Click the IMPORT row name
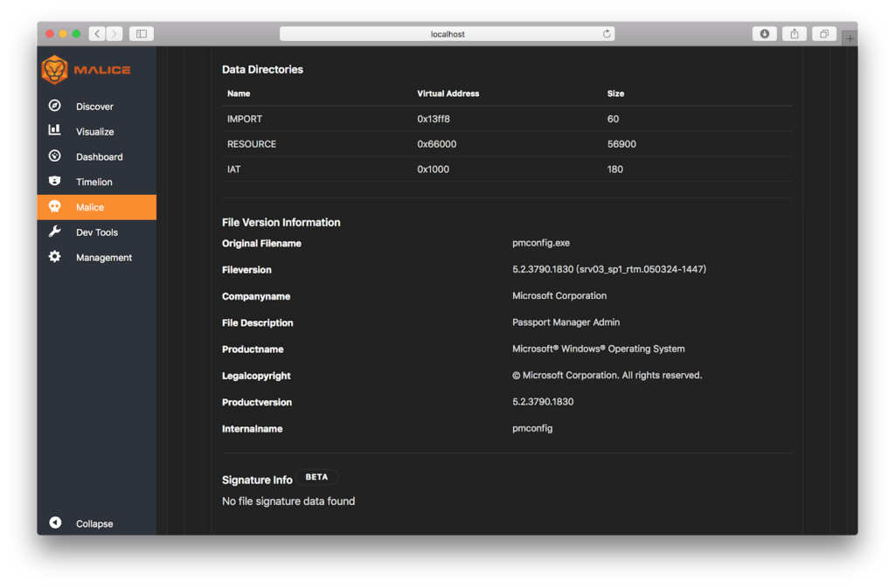Viewport: 895px width, 588px height. (x=245, y=119)
